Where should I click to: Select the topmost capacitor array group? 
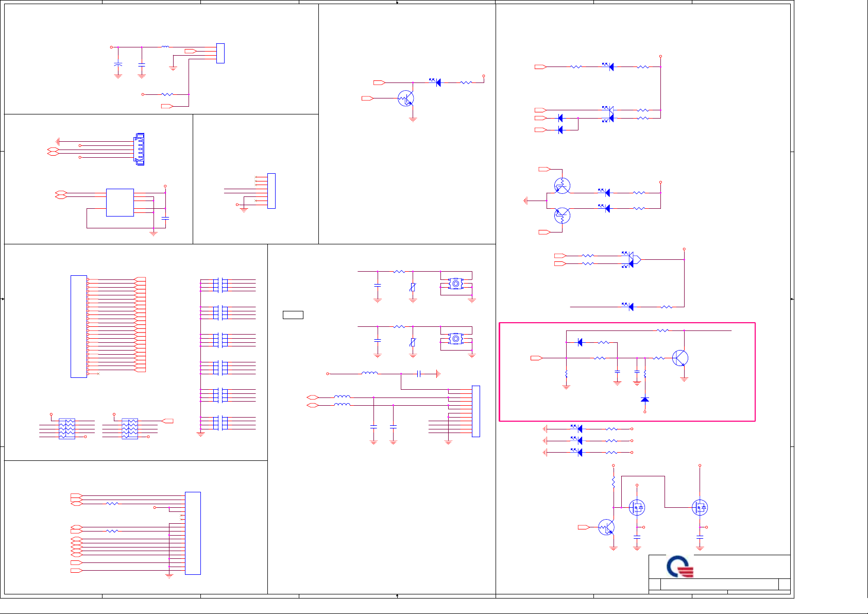click(x=220, y=285)
